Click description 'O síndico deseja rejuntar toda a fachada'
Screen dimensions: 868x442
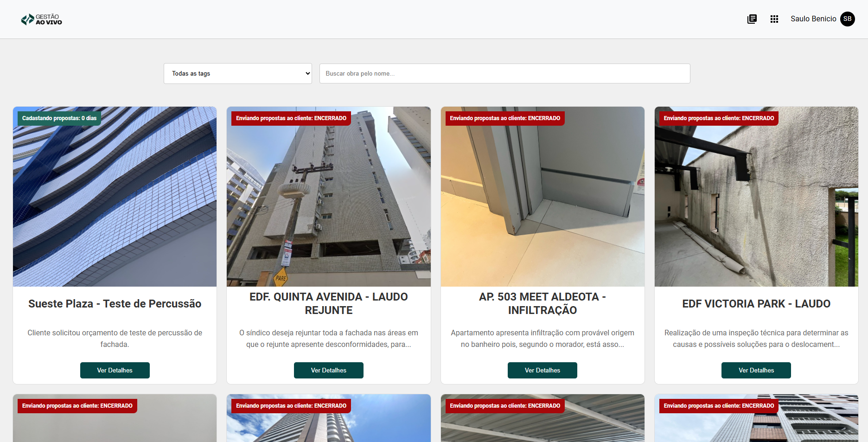329,339
